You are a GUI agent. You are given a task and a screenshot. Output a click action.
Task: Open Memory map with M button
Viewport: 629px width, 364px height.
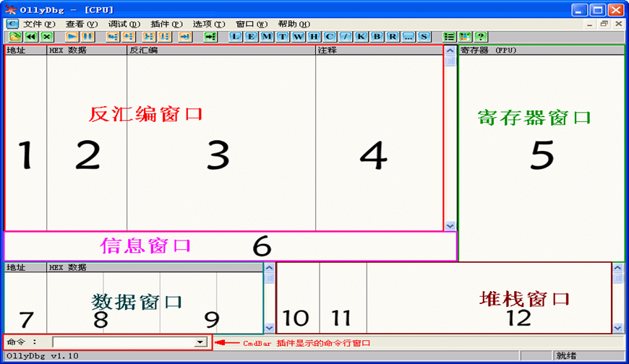267,37
